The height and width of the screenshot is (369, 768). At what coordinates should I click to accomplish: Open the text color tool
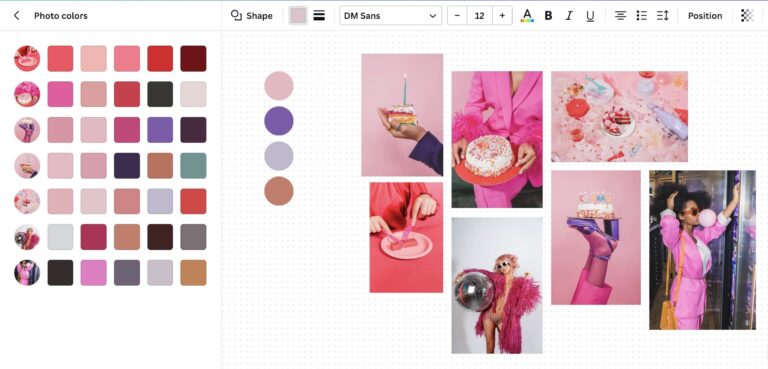tap(527, 16)
